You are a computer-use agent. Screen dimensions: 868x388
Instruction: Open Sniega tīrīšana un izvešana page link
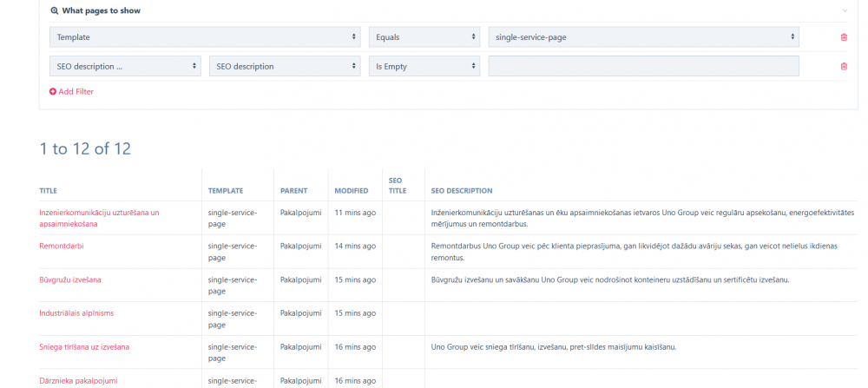[84, 347]
